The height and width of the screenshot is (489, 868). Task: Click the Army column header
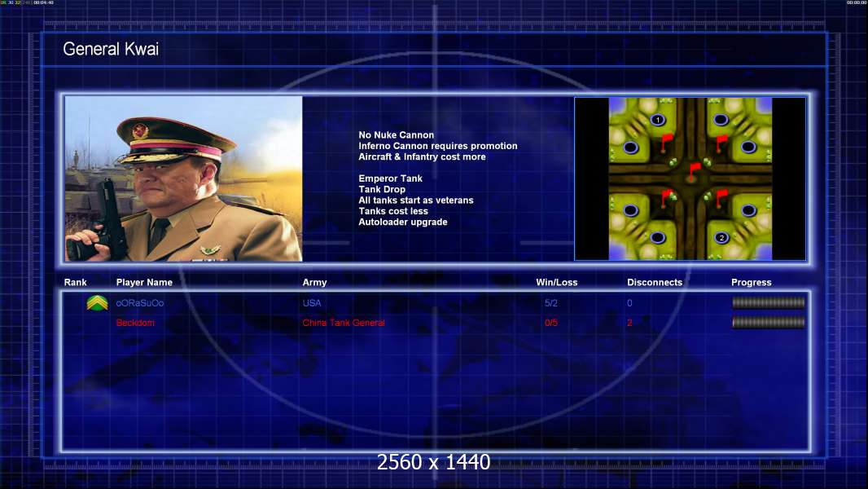314,283
